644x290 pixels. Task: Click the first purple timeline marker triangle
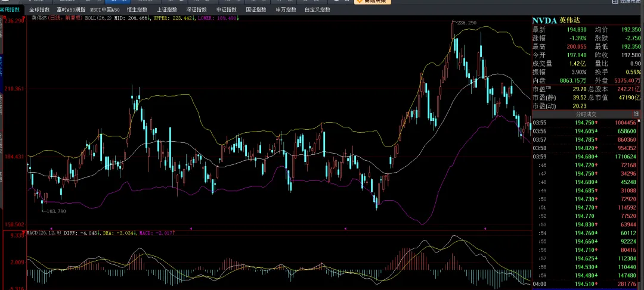[51, 228]
